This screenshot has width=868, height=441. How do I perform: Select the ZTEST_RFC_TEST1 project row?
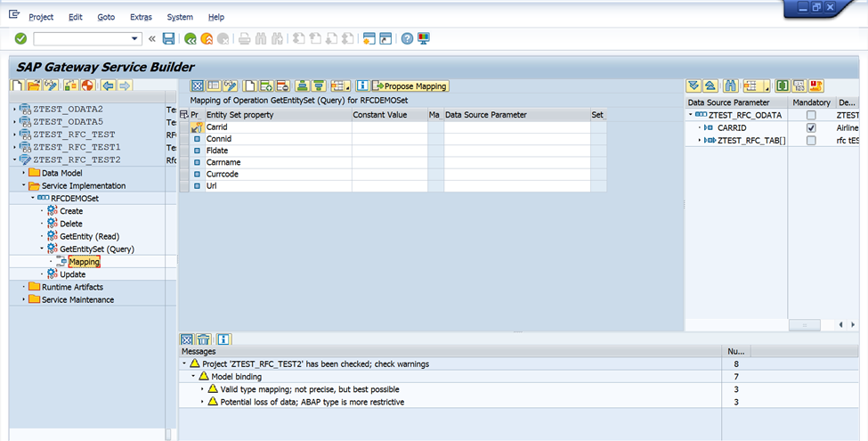coord(77,147)
